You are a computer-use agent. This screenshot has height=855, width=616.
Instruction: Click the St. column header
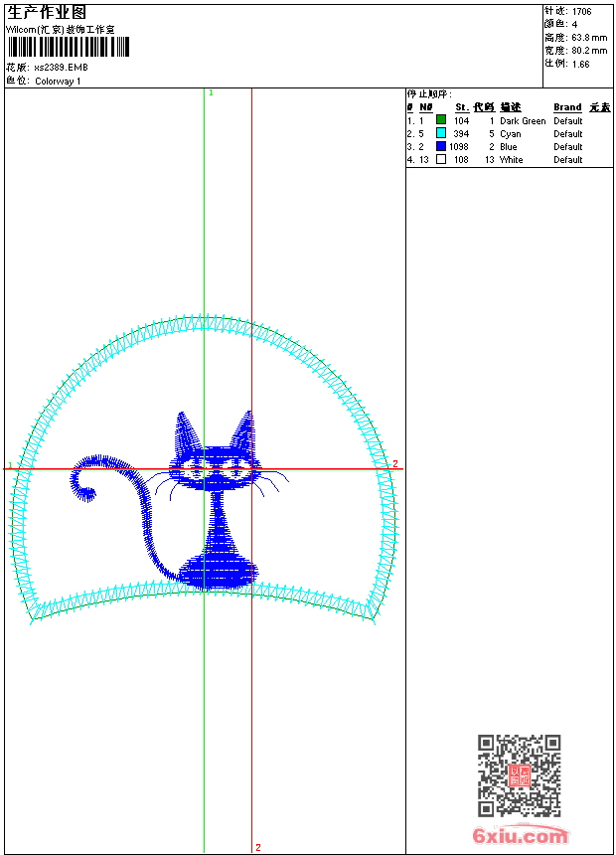coord(462,107)
